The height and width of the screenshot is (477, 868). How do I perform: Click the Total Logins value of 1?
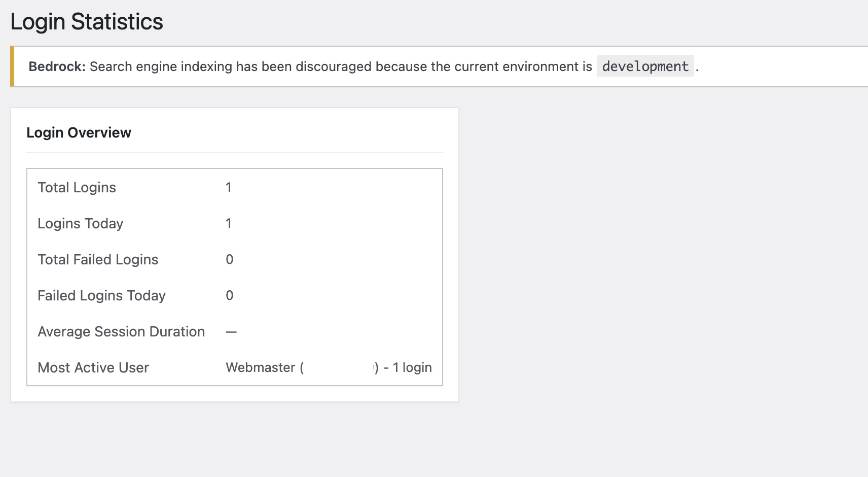pyautogui.click(x=229, y=187)
